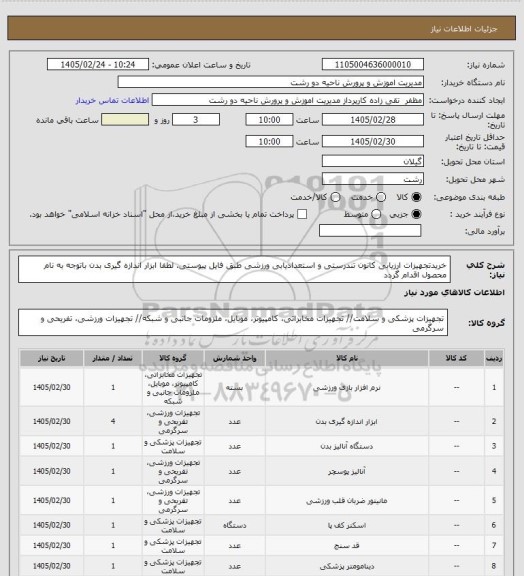Select the ابزار اندازه گیری بدن cell
Screen dimensions: 524x576
(347, 422)
